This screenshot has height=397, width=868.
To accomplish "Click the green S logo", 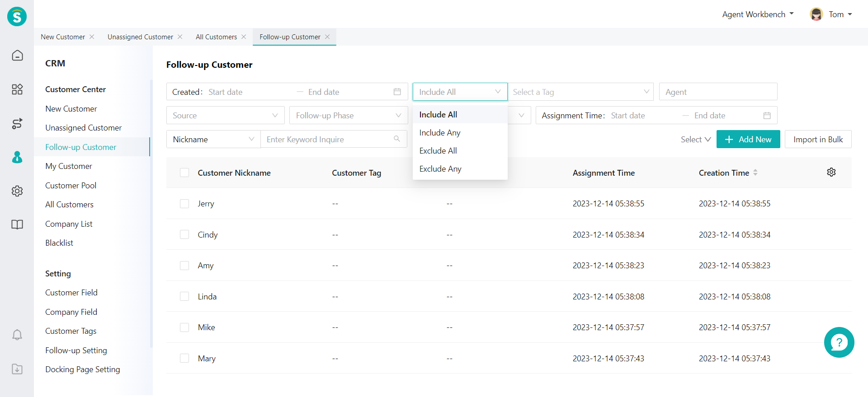I will 17,17.
